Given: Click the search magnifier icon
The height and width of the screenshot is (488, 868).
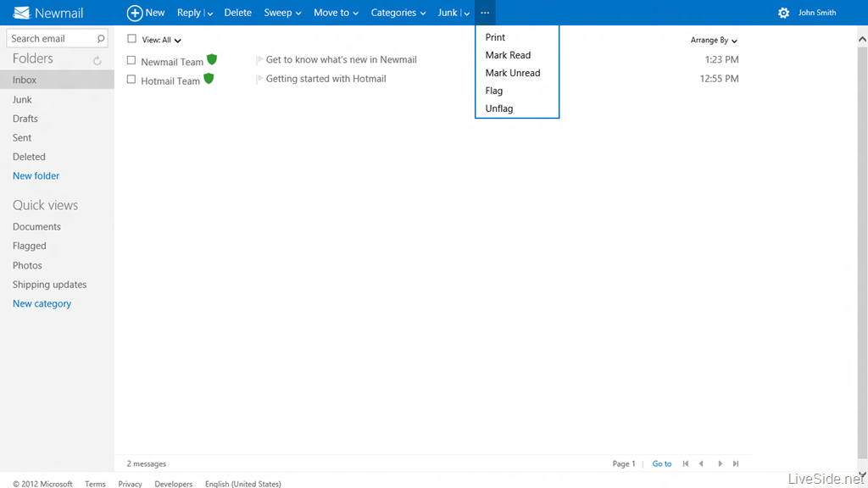Looking at the screenshot, I should (101, 39).
